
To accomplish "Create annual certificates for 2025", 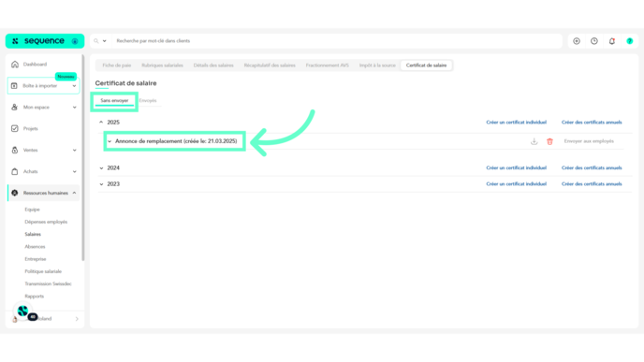I will coord(592,123).
